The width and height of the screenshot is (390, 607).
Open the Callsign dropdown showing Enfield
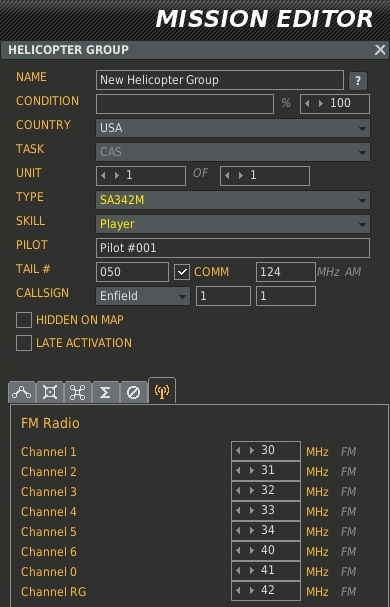click(x=143, y=296)
